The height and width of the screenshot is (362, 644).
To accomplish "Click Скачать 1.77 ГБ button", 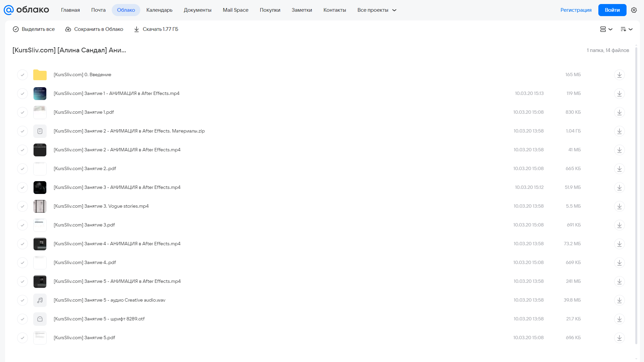I will click(x=156, y=29).
